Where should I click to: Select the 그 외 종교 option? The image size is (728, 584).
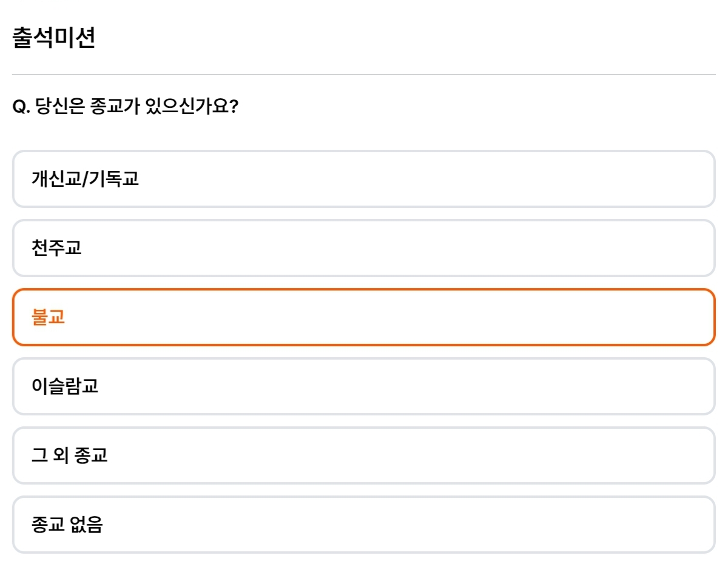point(364,455)
